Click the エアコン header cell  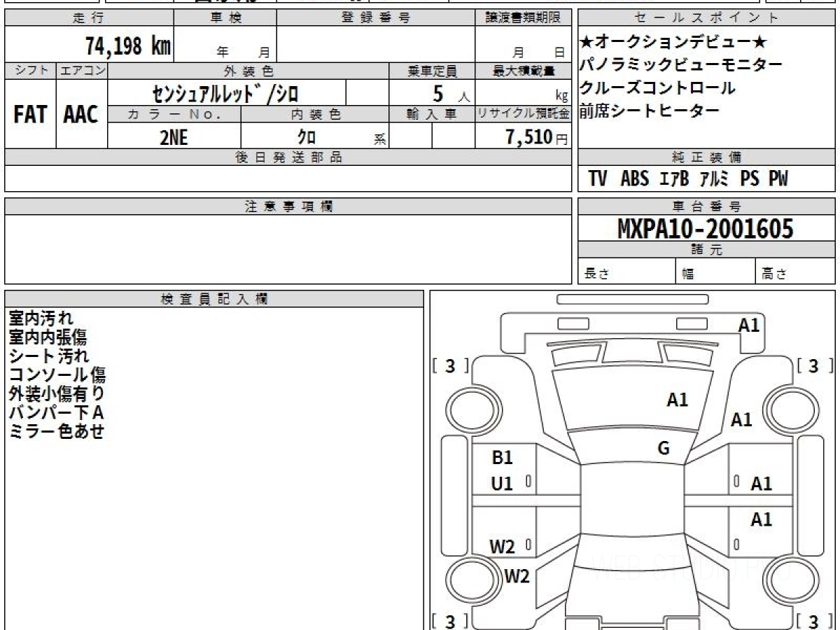point(82,71)
